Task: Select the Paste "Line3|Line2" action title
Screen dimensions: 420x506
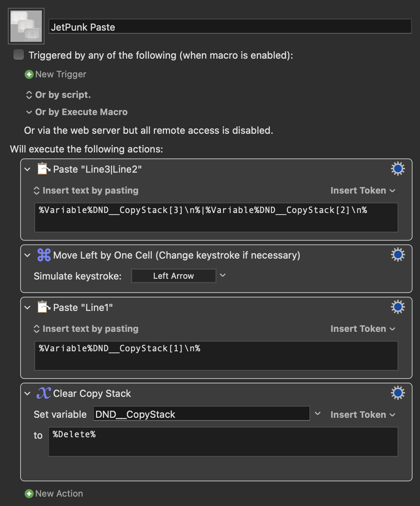Action: pos(98,169)
